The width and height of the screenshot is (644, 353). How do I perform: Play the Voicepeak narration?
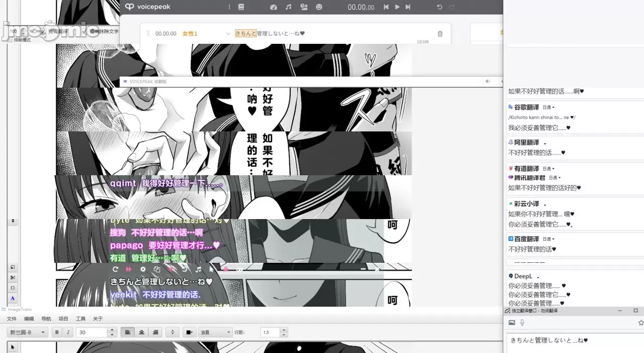[397, 7]
